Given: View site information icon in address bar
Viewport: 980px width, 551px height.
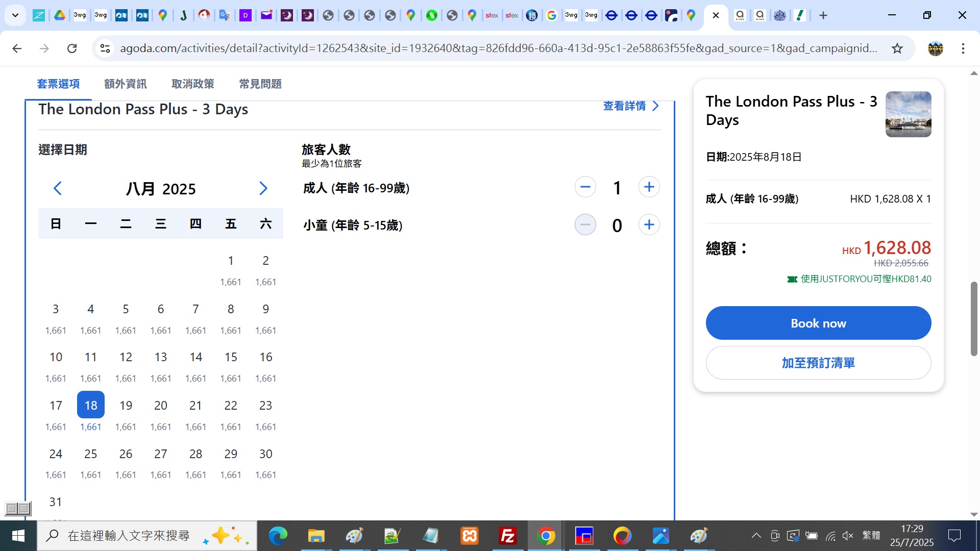Looking at the screenshot, I should point(105,48).
